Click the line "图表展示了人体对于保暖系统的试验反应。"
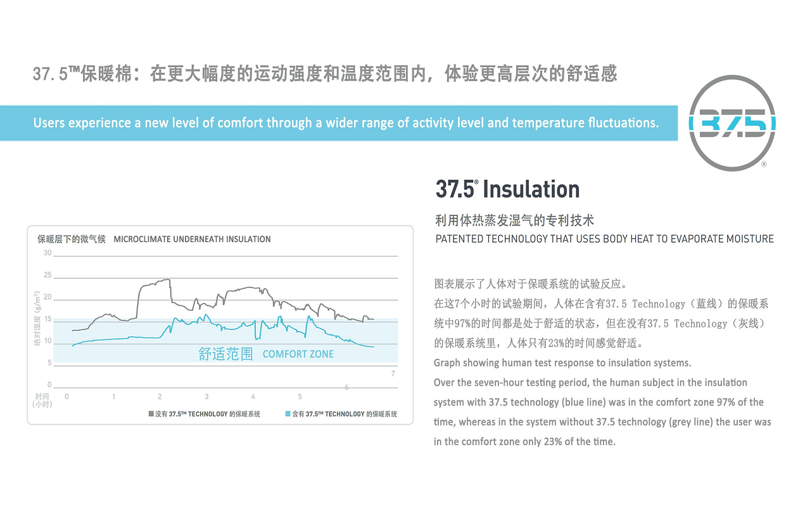Viewport: 798px width, 532px height. pyautogui.click(x=530, y=283)
